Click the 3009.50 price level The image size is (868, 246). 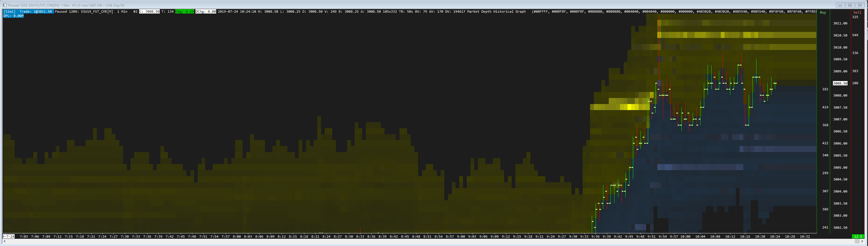point(840,59)
